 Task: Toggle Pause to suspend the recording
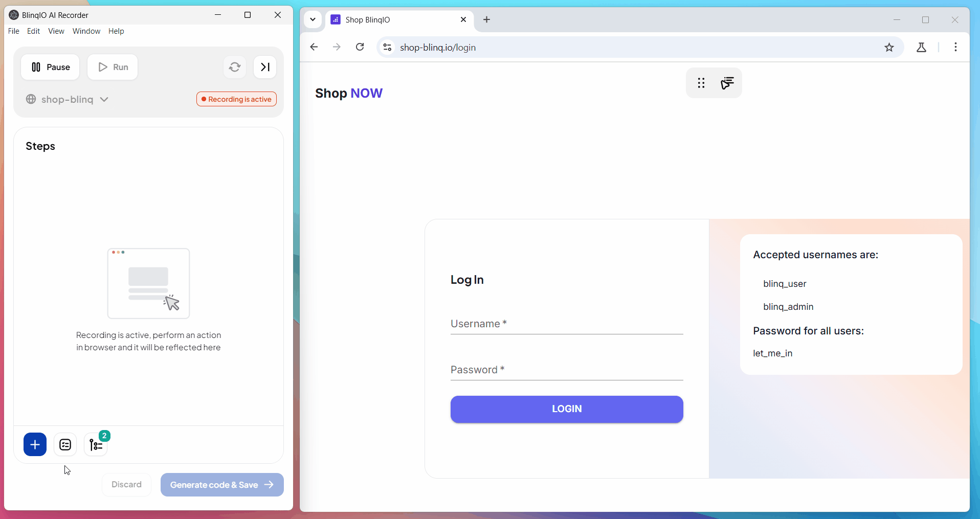pyautogui.click(x=50, y=67)
